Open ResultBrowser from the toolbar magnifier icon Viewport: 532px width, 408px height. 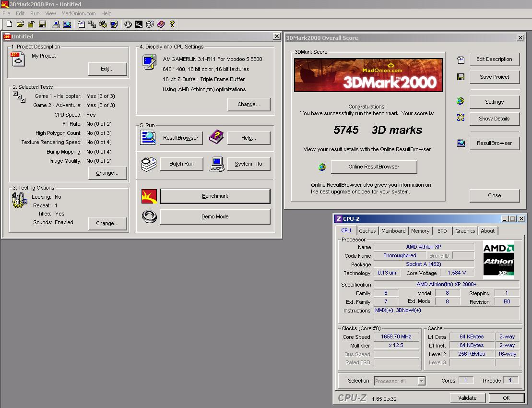tap(68, 24)
